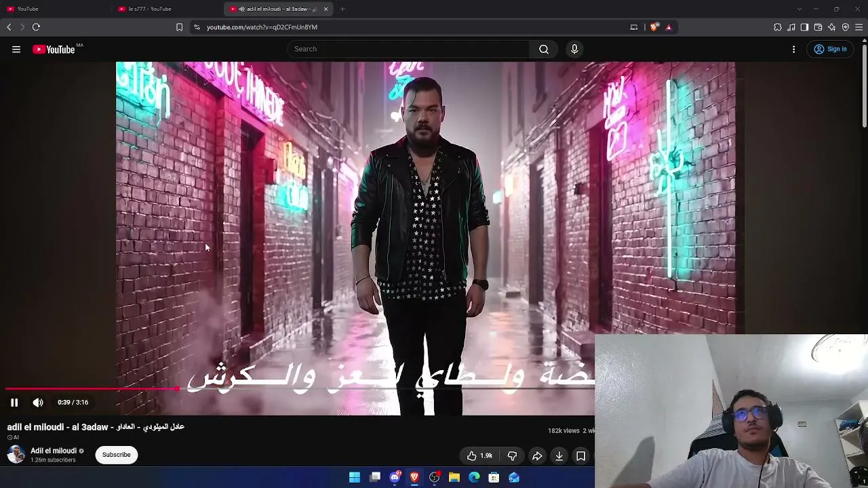Open a new browser tab

coord(342,9)
